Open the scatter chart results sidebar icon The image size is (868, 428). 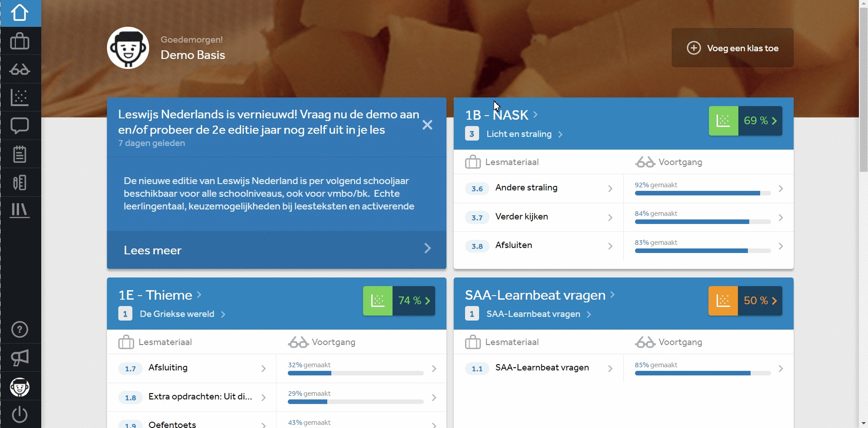[20, 97]
